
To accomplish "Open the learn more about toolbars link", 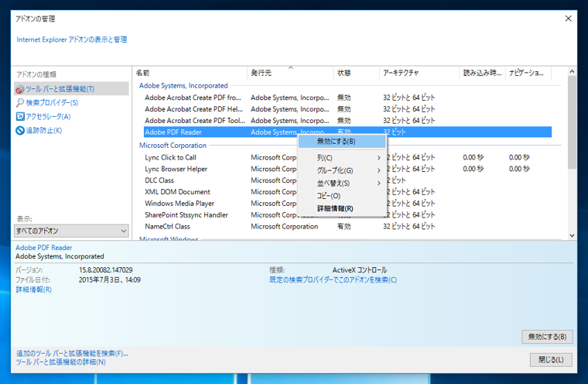I will [61, 362].
